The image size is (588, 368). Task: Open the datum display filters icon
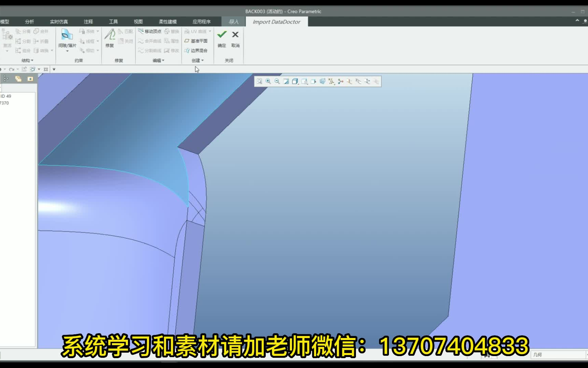pos(331,81)
